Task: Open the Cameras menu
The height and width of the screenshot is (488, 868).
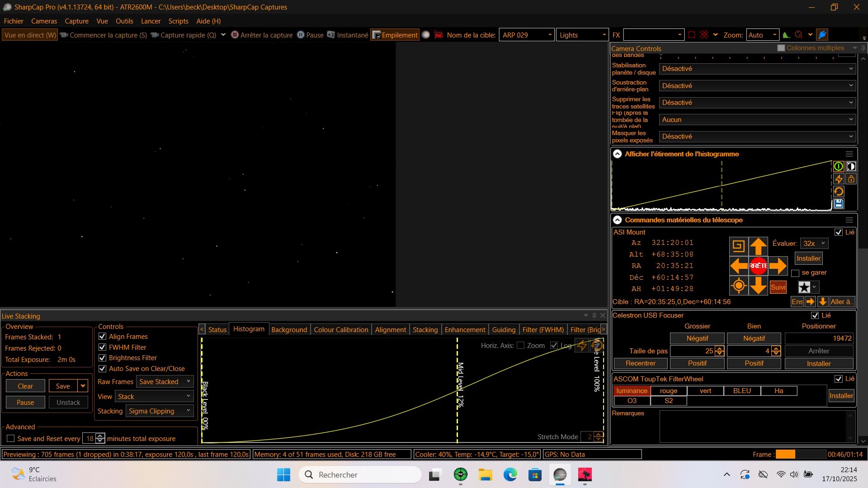Action: 44,21
